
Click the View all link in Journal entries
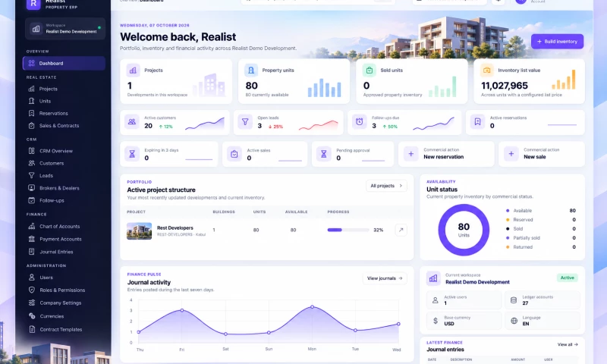[568, 344]
